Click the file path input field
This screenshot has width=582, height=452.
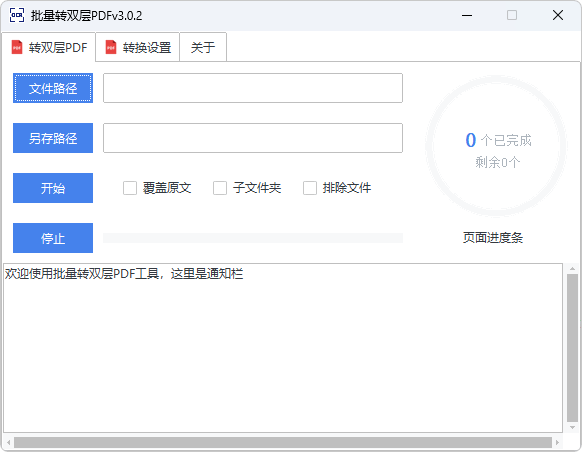pos(253,88)
